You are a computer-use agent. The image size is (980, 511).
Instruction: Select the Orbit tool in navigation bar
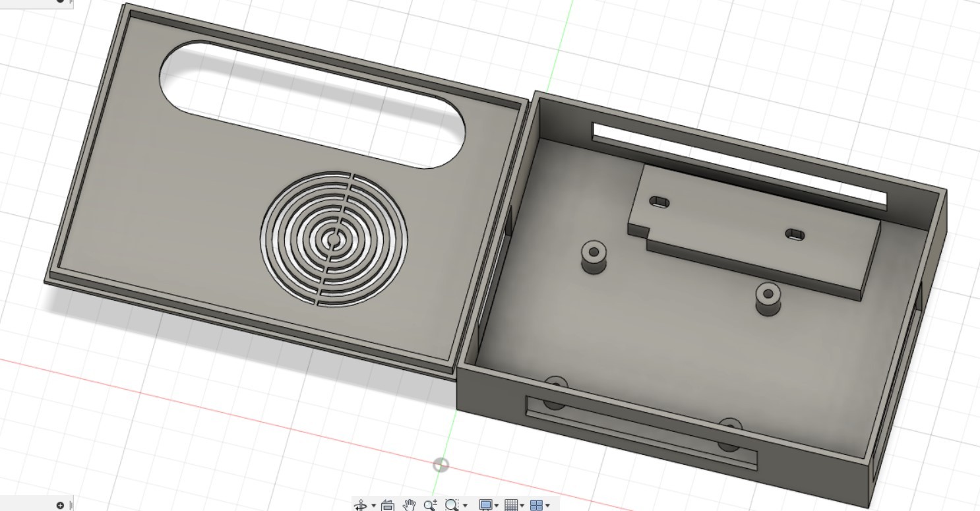point(361,506)
